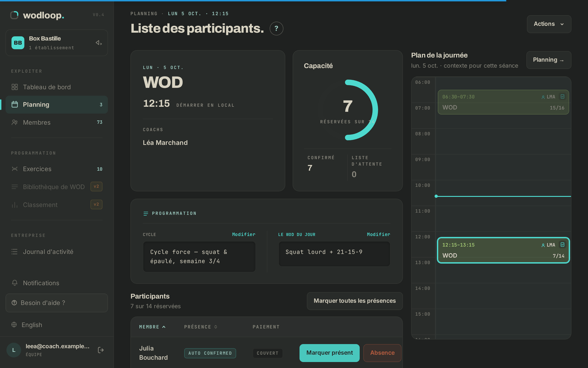The height and width of the screenshot is (368, 588).
Task: Click the AUTO CONFIRMED badge
Action: coord(210,353)
